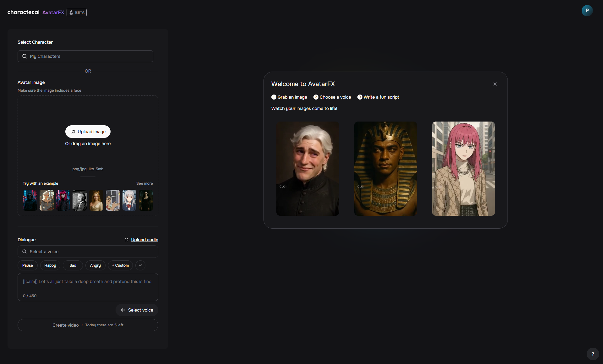The width and height of the screenshot is (603, 364).
Task: Add a Custom emotion tag
Action: coord(121,265)
